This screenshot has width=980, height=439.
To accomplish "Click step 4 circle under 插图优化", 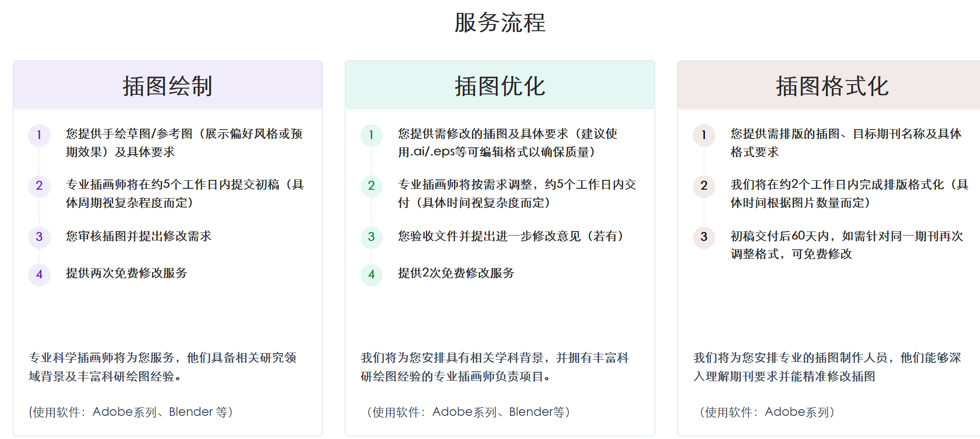I will pyautogui.click(x=371, y=275).
